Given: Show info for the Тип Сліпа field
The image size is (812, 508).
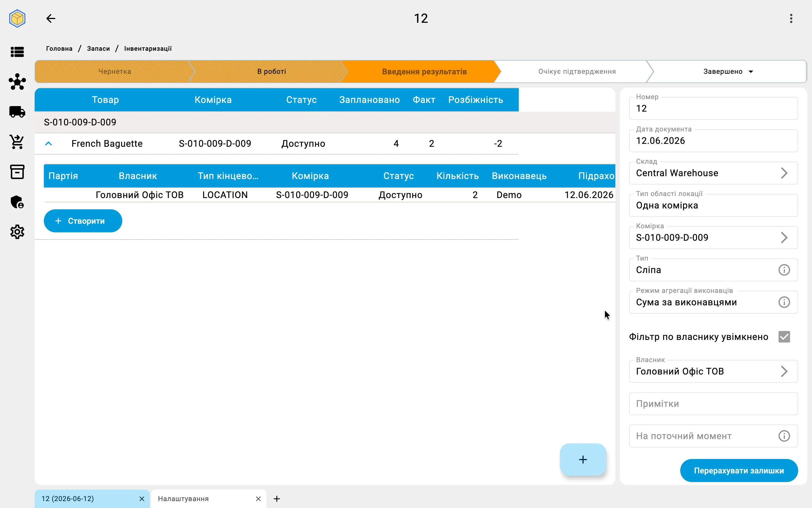Looking at the screenshot, I should pos(784,270).
